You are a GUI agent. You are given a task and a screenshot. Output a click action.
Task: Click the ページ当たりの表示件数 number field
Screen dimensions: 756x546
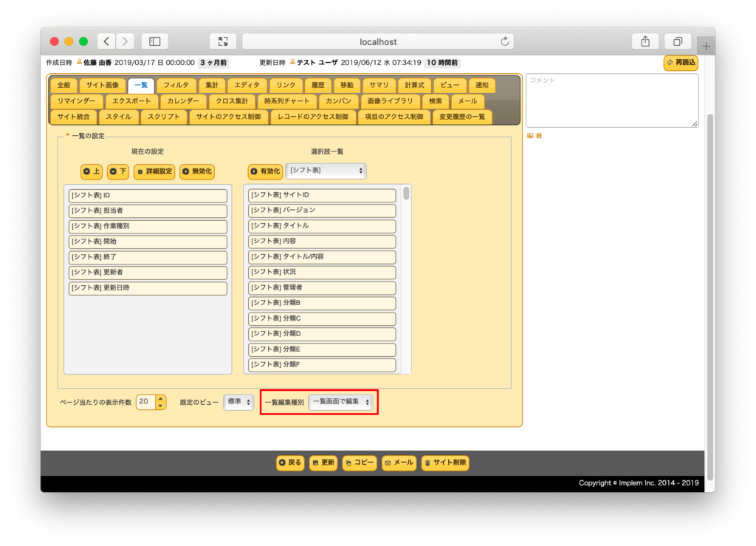146,402
